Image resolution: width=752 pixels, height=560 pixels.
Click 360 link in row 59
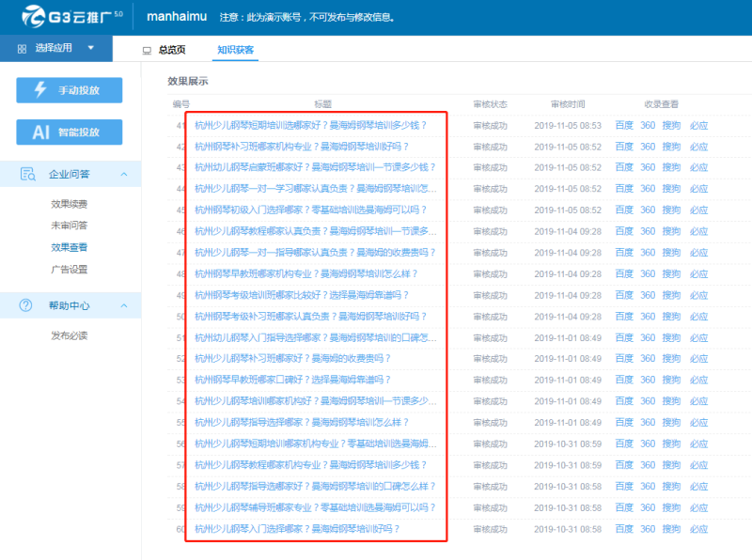pos(648,507)
